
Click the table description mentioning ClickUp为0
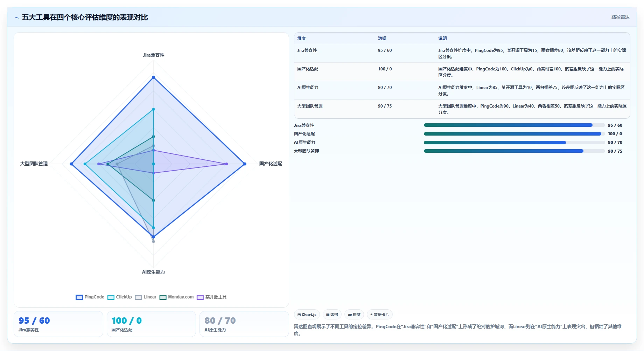(532, 72)
